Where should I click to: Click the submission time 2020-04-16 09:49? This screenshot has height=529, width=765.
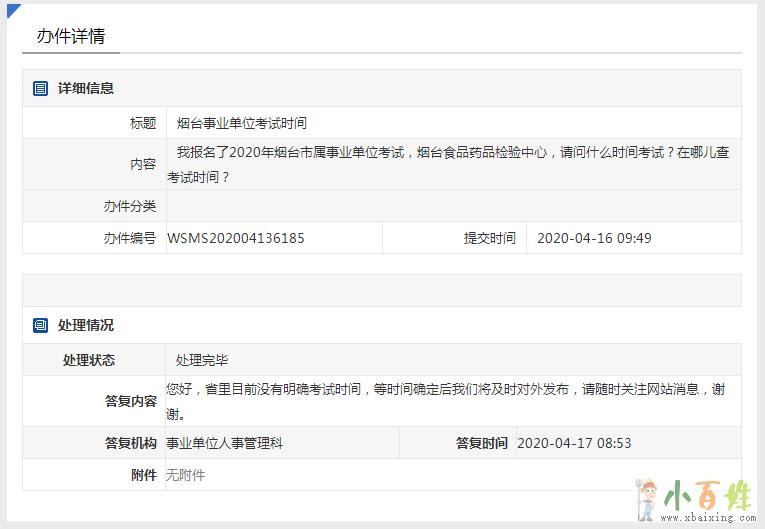(x=594, y=238)
